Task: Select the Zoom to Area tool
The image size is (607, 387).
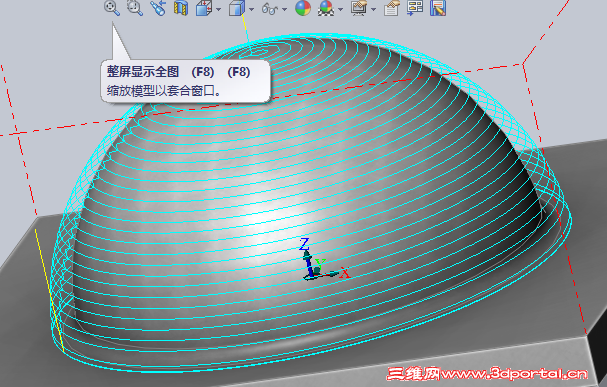Action: [135, 8]
